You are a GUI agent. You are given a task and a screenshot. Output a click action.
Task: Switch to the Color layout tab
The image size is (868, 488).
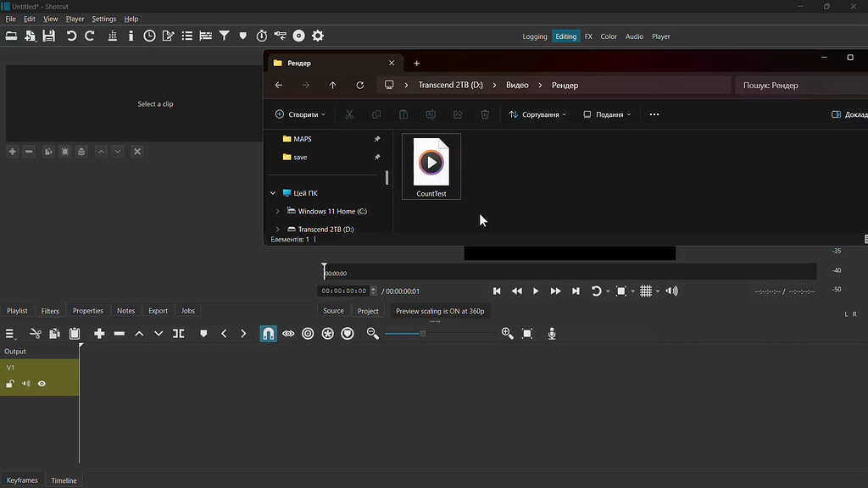click(608, 36)
